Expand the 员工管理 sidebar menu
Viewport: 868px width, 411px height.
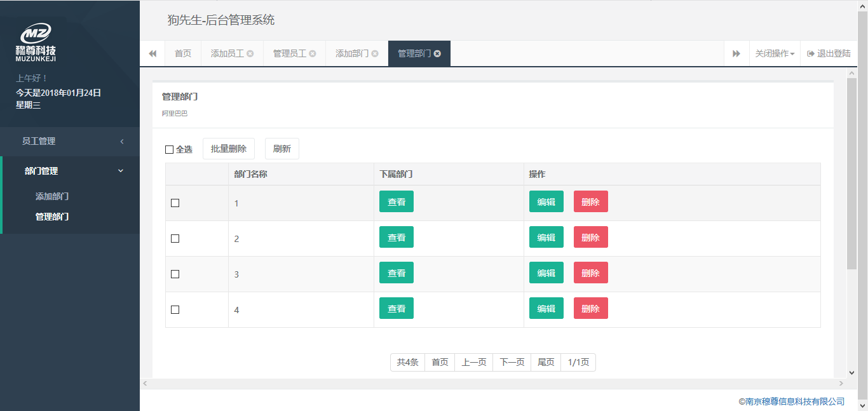70,141
